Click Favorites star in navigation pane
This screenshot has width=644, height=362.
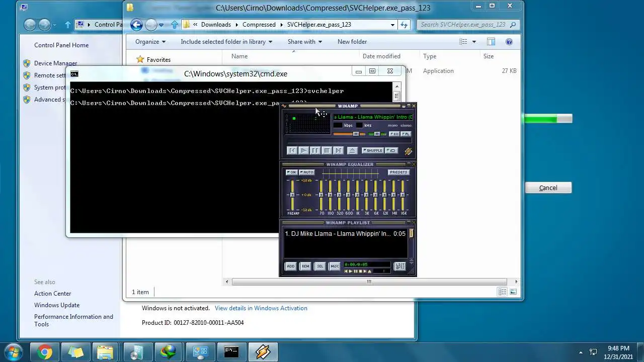coord(140,59)
